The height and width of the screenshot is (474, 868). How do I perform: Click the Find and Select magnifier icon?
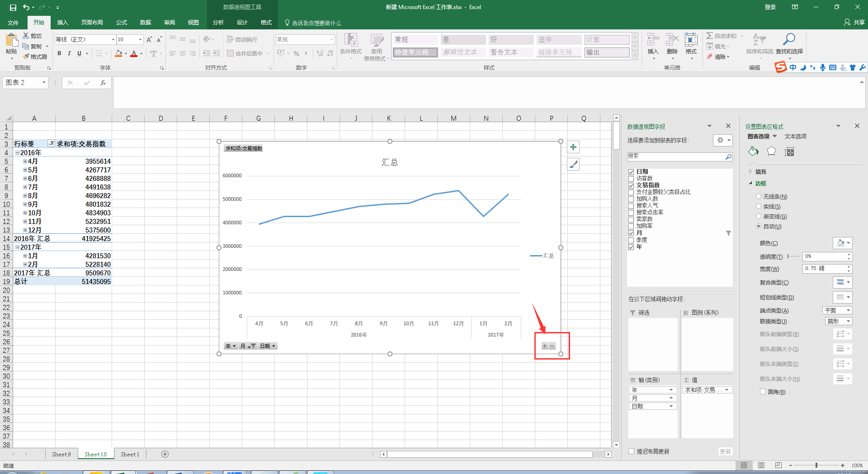coord(789,40)
